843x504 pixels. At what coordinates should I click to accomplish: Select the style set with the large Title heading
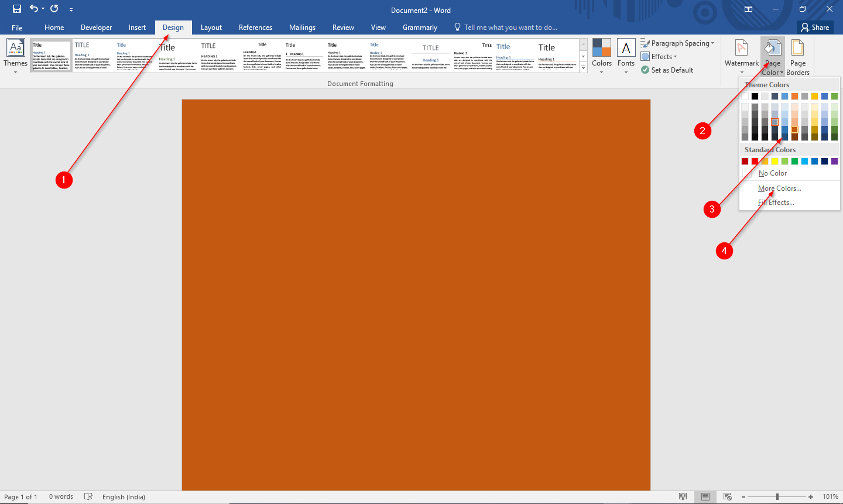coord(177,56)
